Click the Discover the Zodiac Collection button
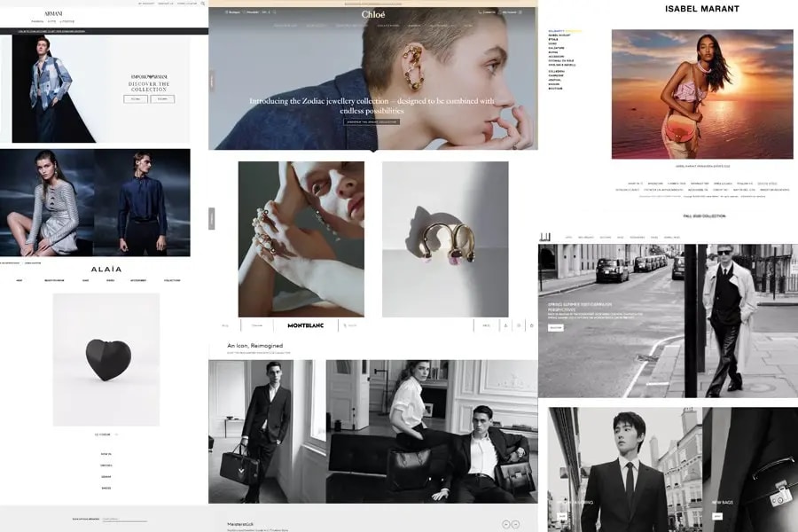The image size is (798, 532). point(372,121)
